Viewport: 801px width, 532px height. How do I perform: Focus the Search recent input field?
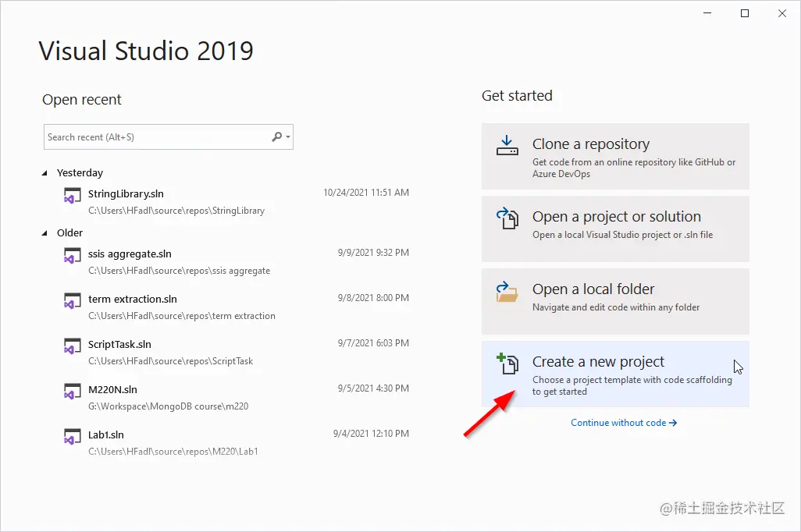coord(168,137)
